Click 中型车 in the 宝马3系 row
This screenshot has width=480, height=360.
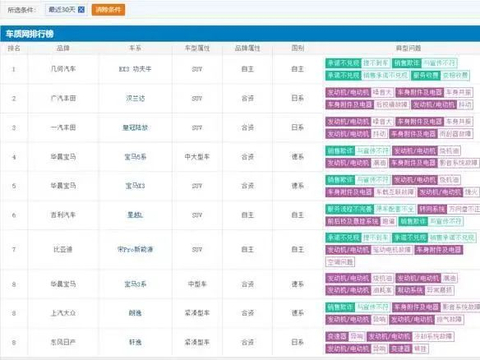(197, 284)
